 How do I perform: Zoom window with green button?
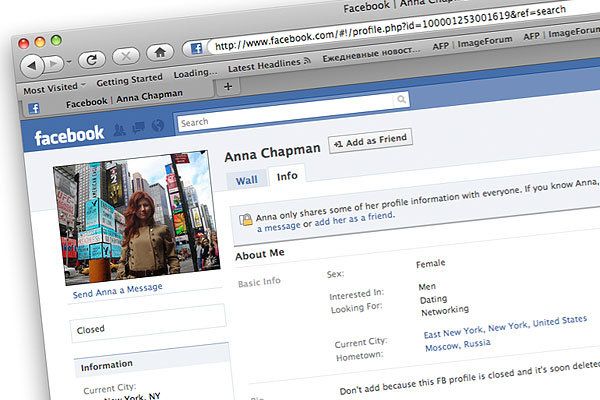56,39
